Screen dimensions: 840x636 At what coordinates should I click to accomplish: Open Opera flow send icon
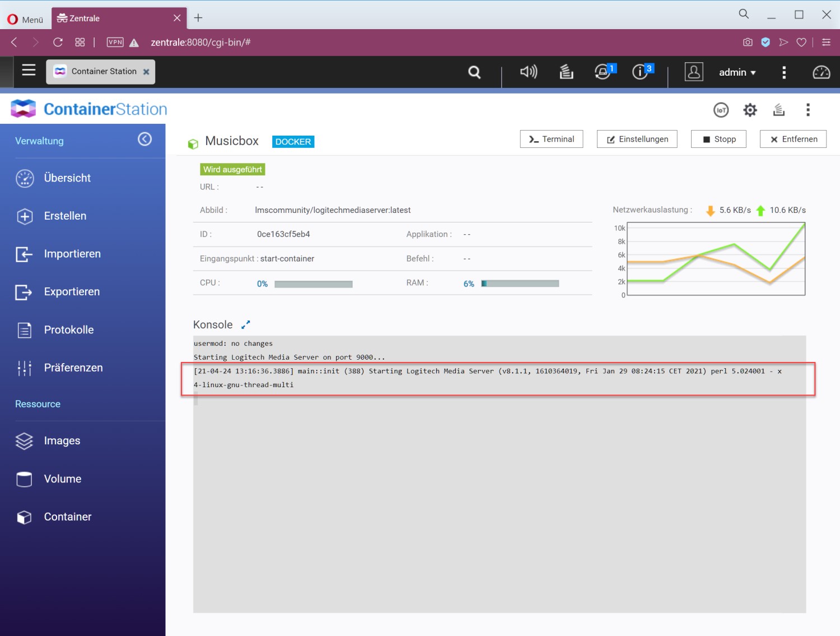pyautogui.click(x=783, y=43)
